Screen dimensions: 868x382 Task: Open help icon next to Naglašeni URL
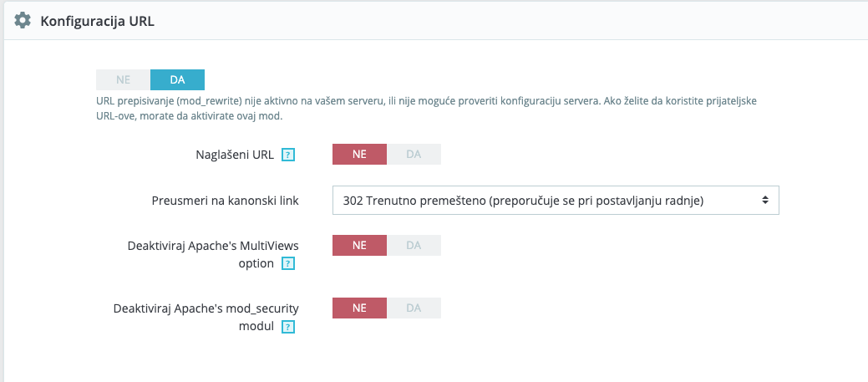(x=288, y=155)
